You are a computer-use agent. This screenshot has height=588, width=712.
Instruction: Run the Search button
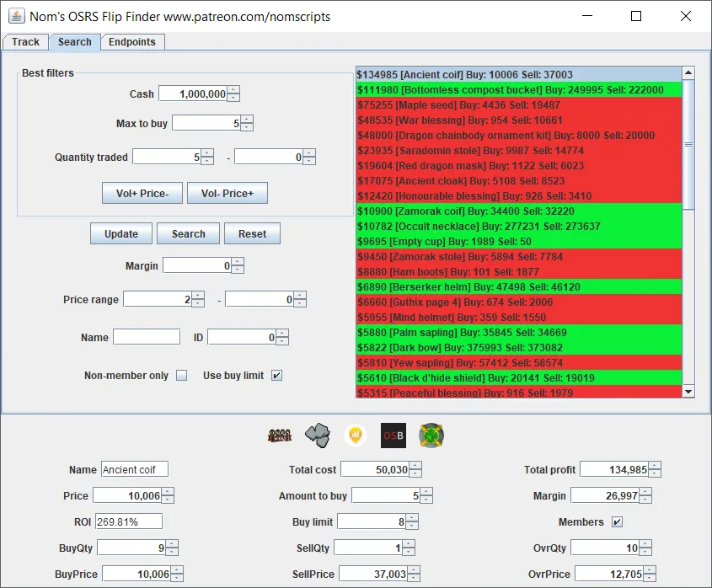pos(189,234)
